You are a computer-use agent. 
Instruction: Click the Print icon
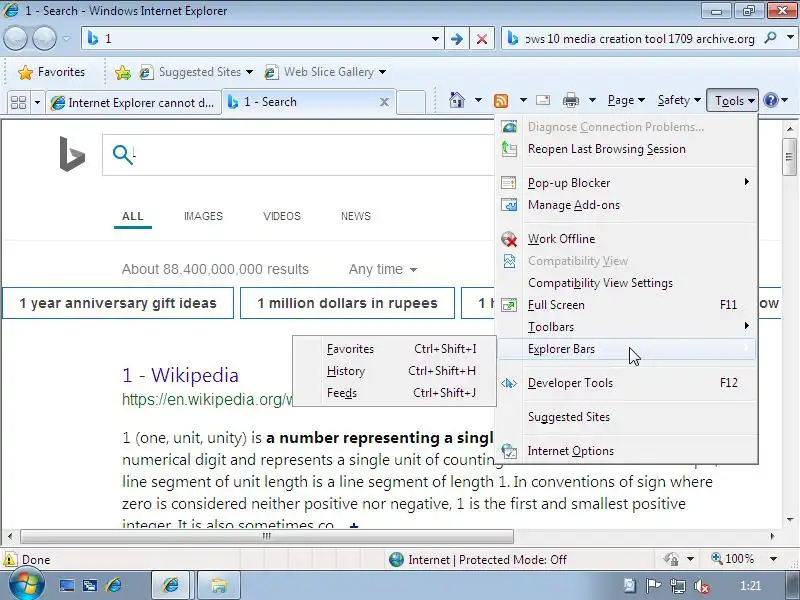570,101
